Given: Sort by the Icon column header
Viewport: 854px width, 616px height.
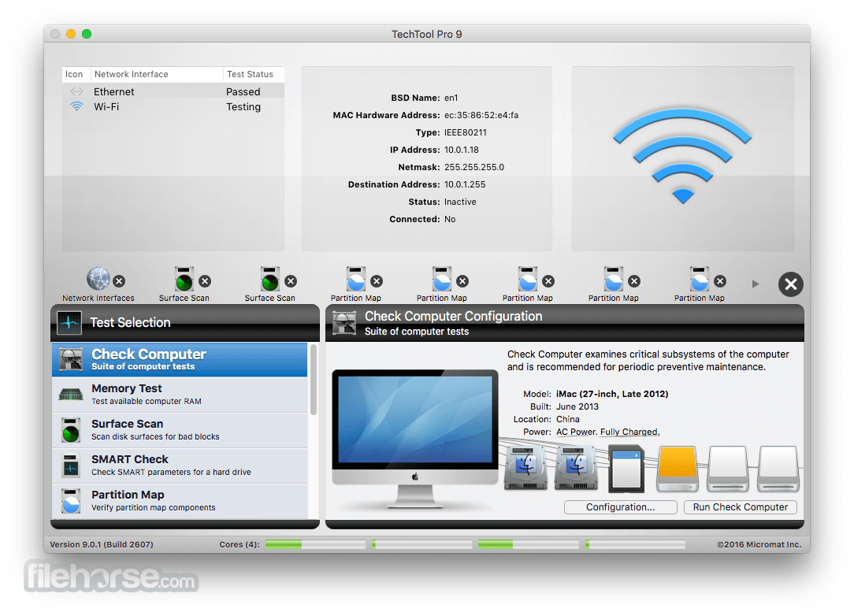Looking at the screenshot, I should (x=74, y=74).
